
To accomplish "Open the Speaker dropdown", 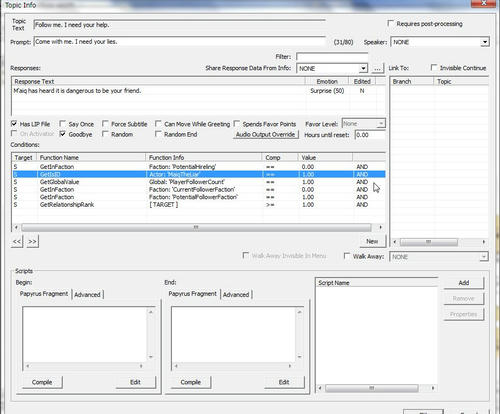I will tap(485, 42).
